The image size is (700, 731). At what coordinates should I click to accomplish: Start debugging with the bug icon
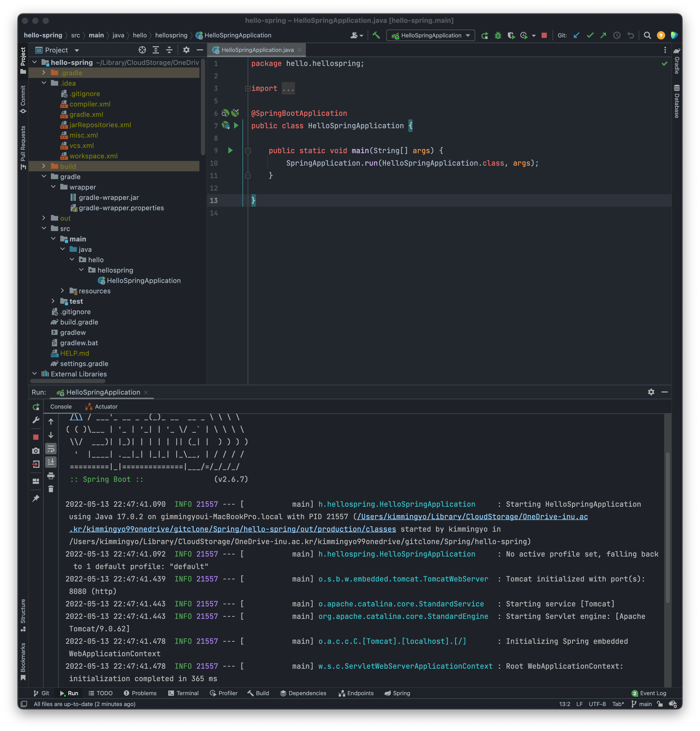pyautogui.click(x=498, y=35)
